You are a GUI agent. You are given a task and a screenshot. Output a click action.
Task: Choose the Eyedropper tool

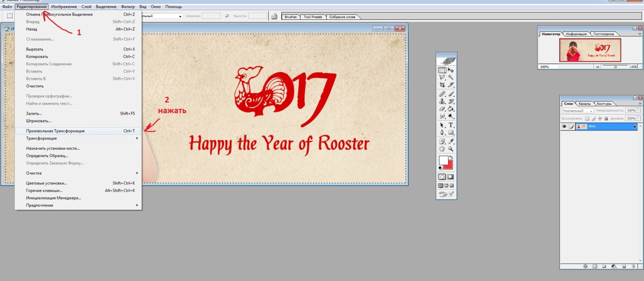451,141
